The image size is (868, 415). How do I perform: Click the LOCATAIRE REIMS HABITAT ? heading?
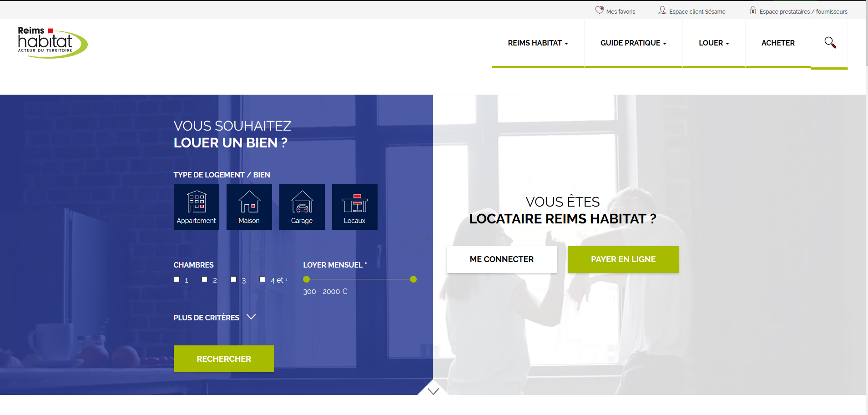[563, 219]
